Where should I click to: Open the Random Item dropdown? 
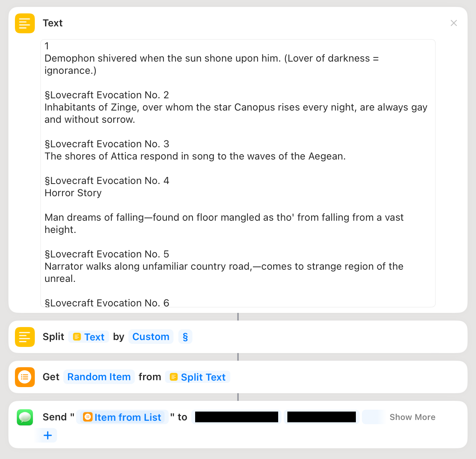point(99,377)
